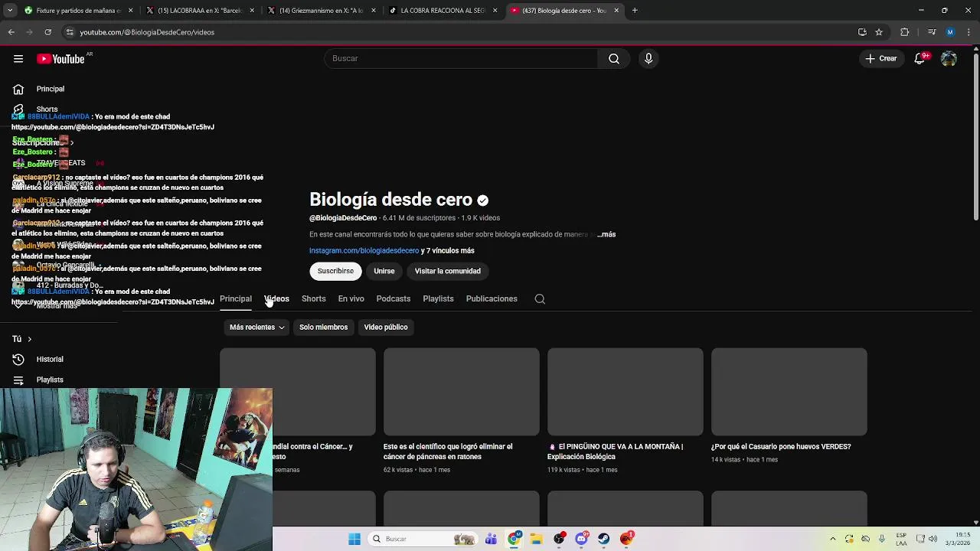Image resolution: width=980 pixels, height=551 pixels.
Task: Reload the page
Action: coord(47,32)
